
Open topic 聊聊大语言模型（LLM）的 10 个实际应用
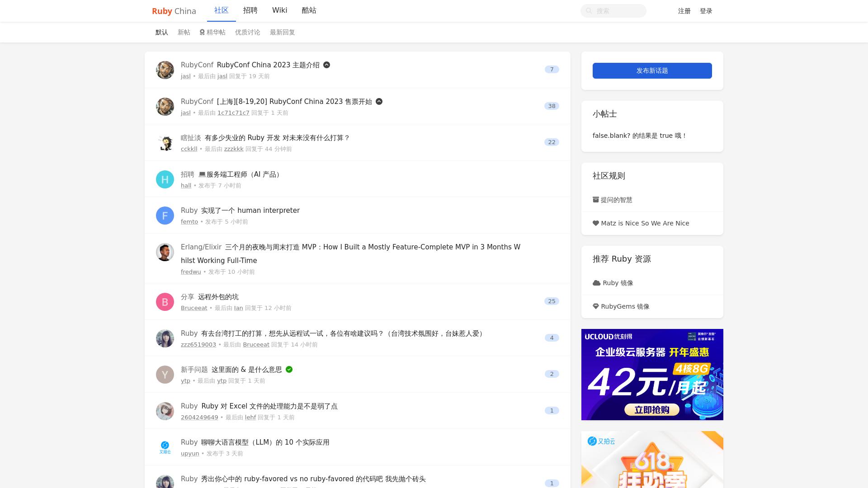[265, 442]
